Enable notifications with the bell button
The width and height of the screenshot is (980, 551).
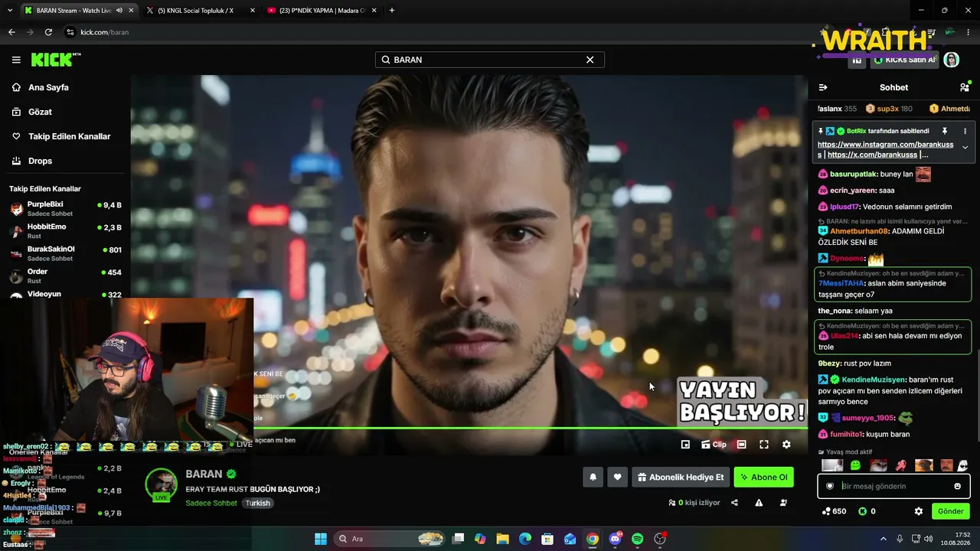(x=593, y=477)
